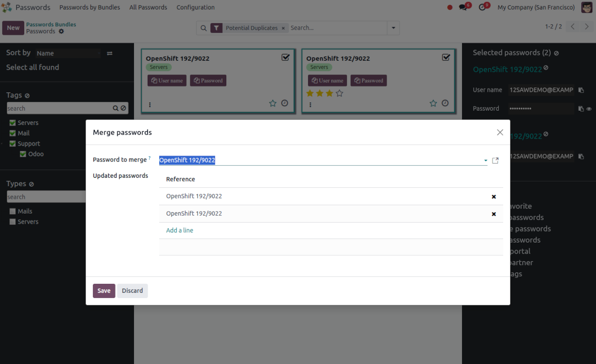The height and width of the screenshot is (364, 596).
Task: Close the Merge passwords dialog
Action: tap(500, 132)
